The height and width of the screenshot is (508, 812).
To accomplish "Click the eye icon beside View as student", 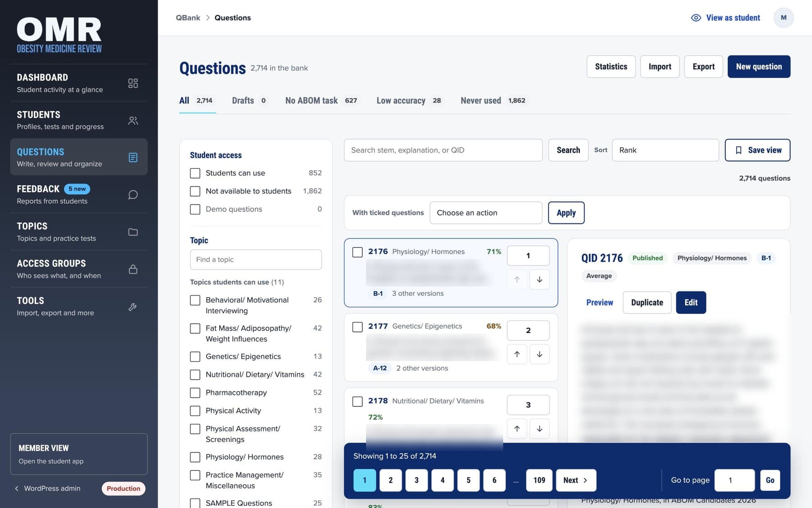I will 696,18.
